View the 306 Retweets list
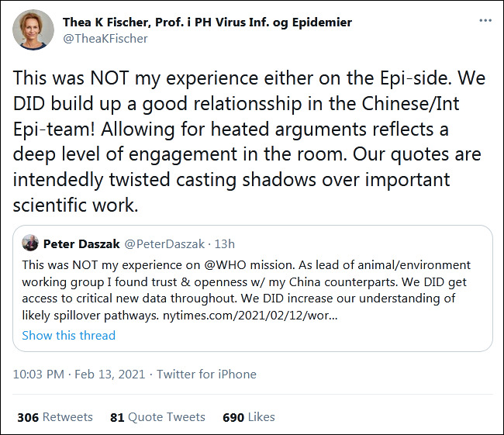The height and width of the screenshot is (435, 504). pos(54,416)
